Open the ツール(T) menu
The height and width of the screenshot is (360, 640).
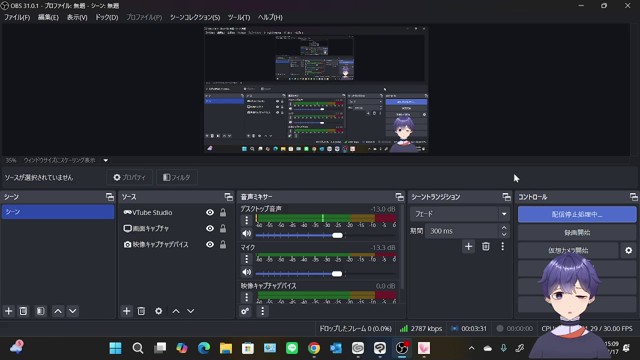pos(239,17)
